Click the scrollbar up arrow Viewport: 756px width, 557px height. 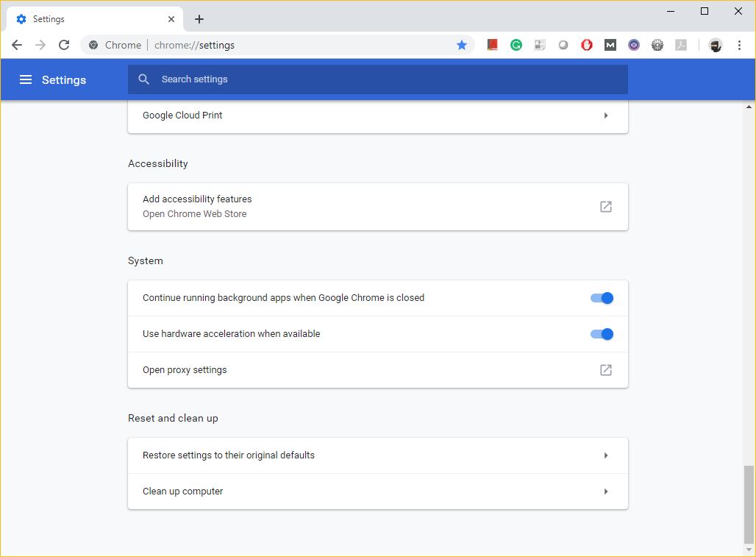(749, 107)
